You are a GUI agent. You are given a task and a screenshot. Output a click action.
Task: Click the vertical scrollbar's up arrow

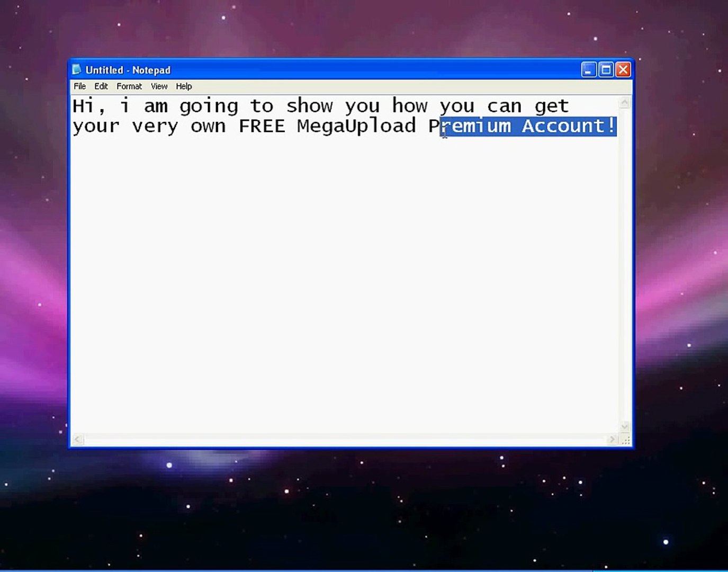625,102
